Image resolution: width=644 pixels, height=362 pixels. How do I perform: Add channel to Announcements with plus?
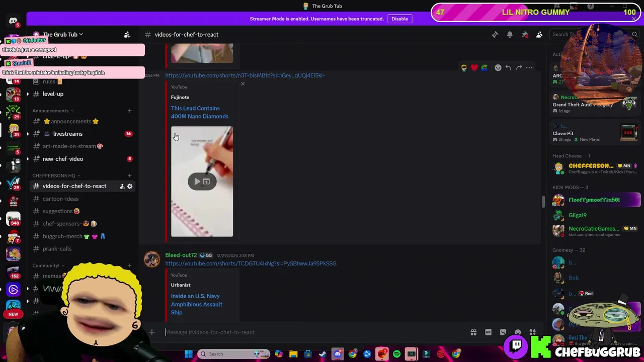(x=129, y=111)
